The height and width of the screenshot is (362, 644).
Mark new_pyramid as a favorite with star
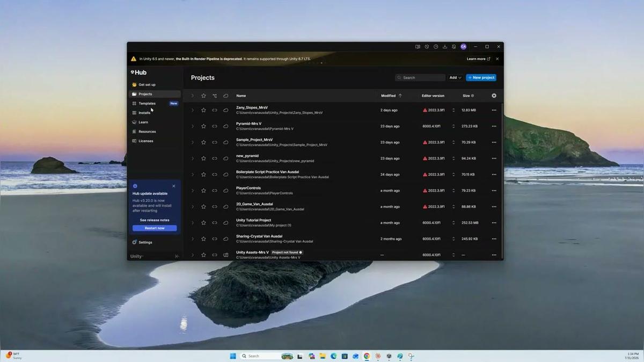(203, 158)
